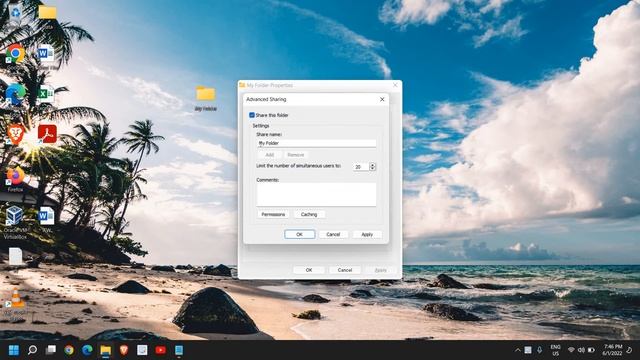640x360 pixels.
Task: Open the clock and date panel
Action: 612,350
